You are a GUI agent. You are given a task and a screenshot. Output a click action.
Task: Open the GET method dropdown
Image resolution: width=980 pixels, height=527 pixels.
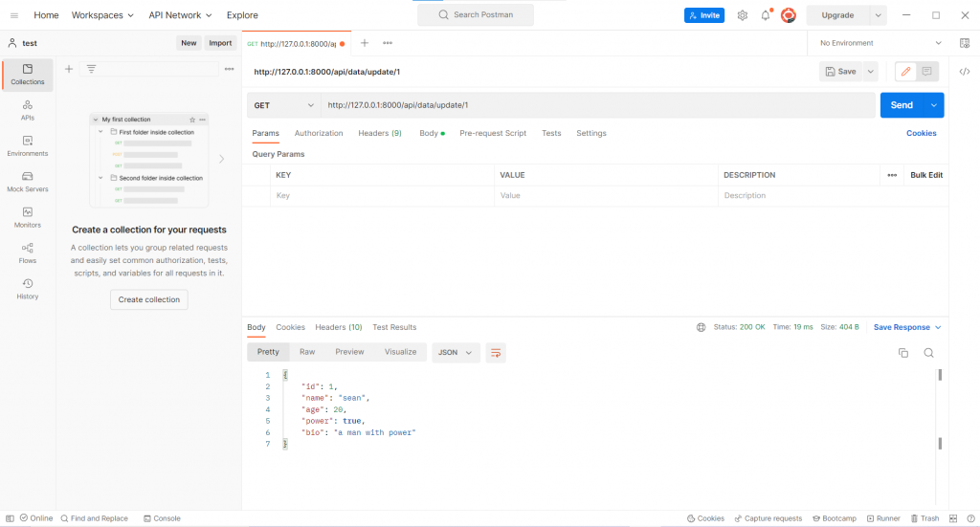[283, 105]
